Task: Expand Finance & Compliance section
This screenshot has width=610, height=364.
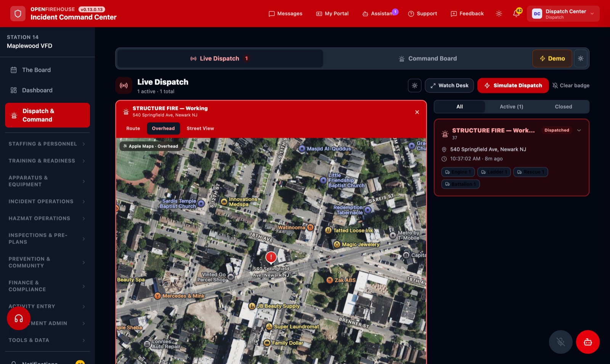Action: click(47, 286)
